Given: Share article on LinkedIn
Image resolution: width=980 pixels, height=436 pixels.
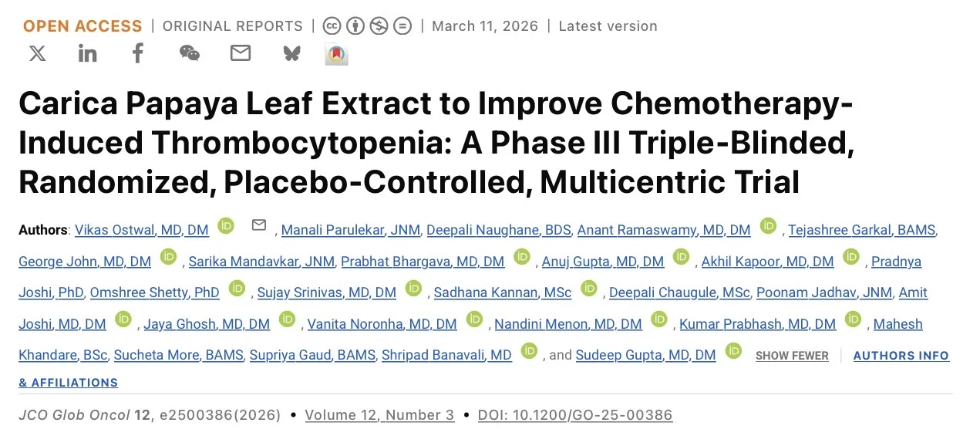Looking at the screenshot, I should 88,53.
